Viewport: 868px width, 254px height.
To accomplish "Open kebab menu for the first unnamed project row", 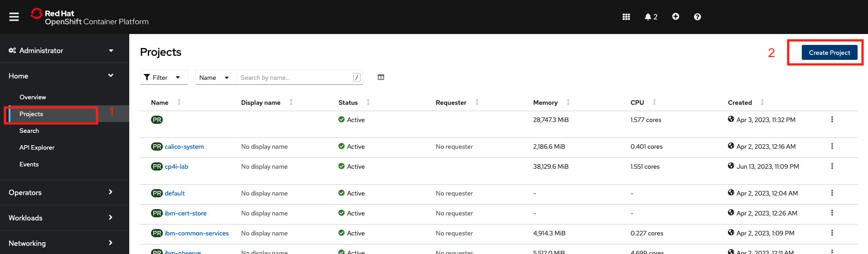I will click(x=832, y=119).
